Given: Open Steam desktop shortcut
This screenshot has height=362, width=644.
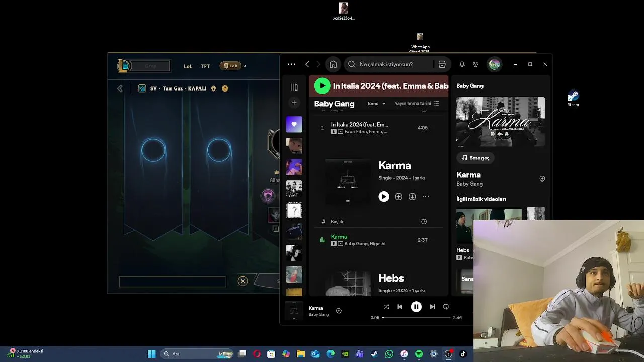Looking at the screenshot, I should tap(573, 98).
